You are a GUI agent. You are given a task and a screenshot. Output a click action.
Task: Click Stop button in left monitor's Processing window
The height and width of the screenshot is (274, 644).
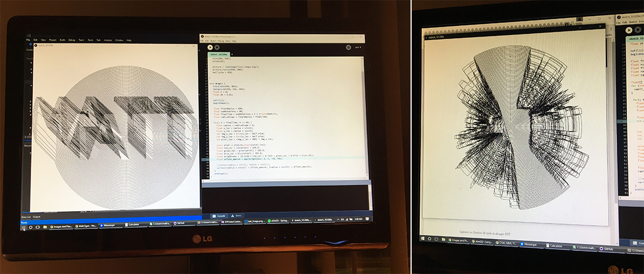[216, 47]
